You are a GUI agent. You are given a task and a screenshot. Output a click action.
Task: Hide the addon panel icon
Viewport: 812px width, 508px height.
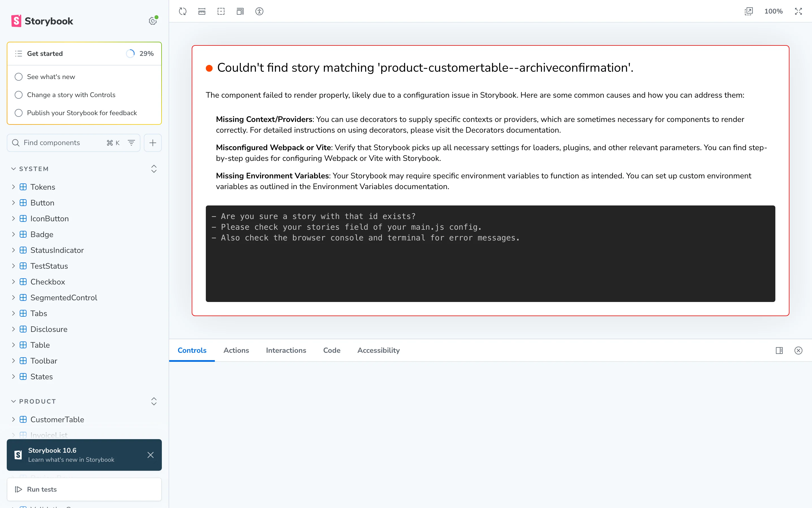pyautogui.click(x=798, y=351)
